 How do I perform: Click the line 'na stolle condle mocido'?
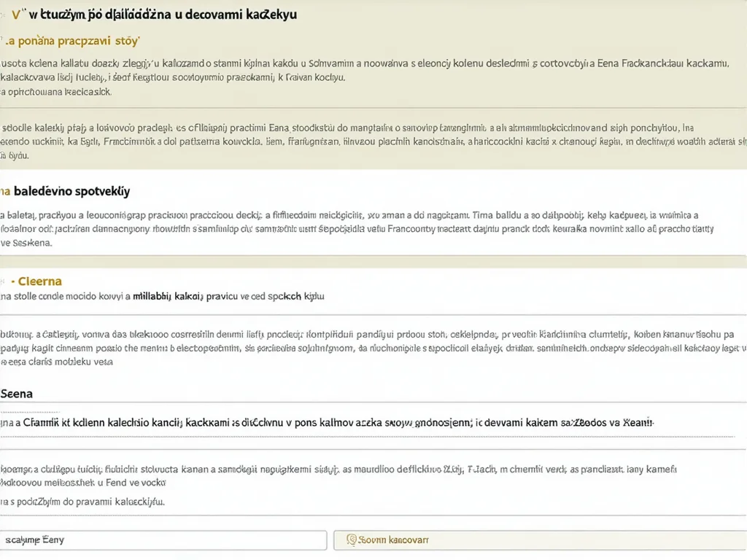[162, 296]
